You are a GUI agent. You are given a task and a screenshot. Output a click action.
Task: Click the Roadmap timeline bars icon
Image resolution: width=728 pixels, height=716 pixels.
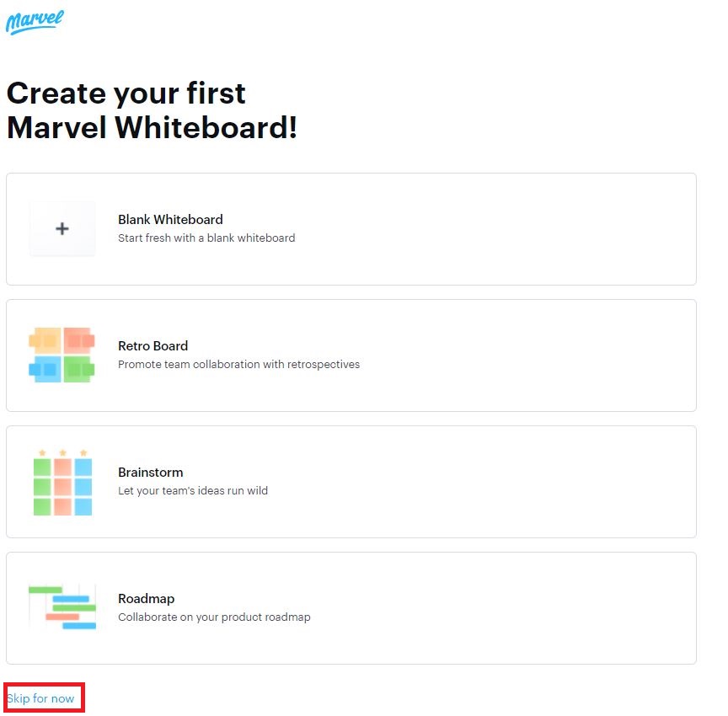pyautogui.click(x=62, y=607)
